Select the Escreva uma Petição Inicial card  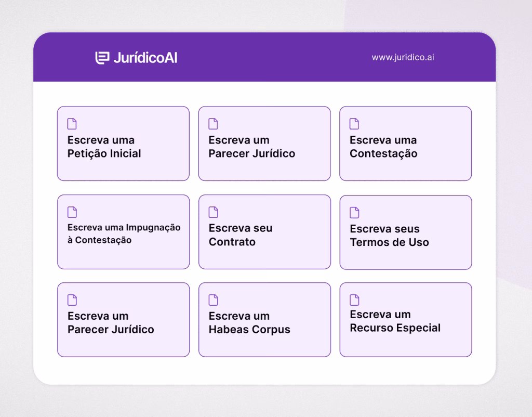point(123,144)
